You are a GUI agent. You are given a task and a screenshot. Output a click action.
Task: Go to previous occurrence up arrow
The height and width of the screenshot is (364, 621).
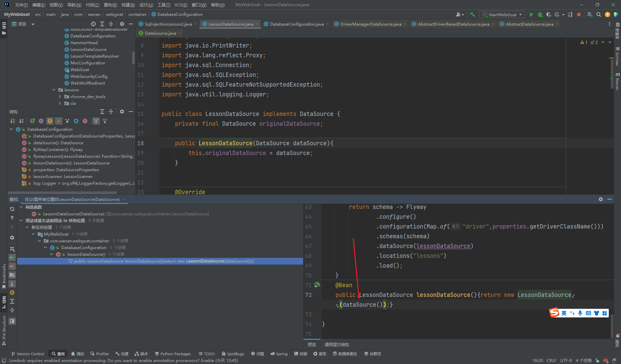(12, 218)
